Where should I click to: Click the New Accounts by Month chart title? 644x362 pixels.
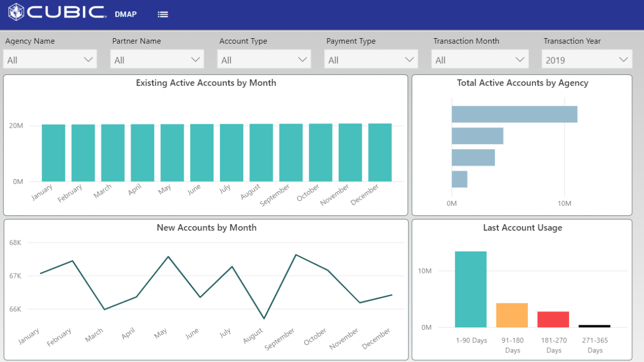pos(206,228)
